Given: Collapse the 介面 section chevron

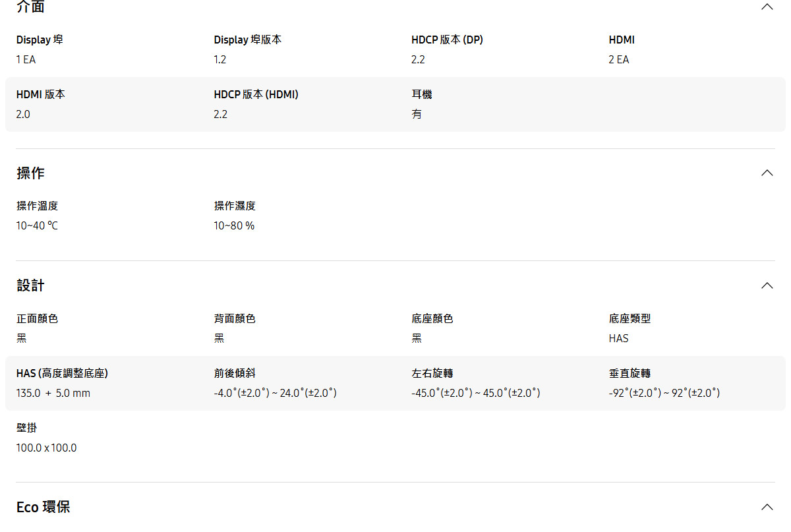Looking at the screenshot, I should (x=767, y=7).
